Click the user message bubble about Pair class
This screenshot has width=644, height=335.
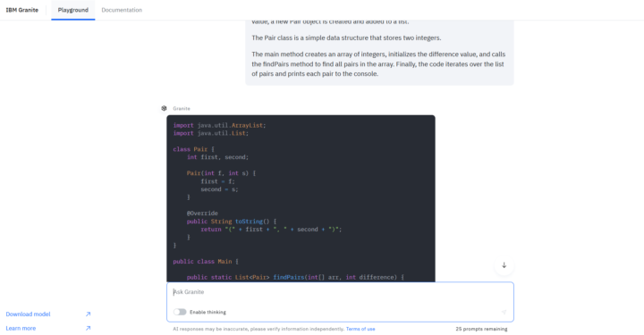[x=379, y=53]
